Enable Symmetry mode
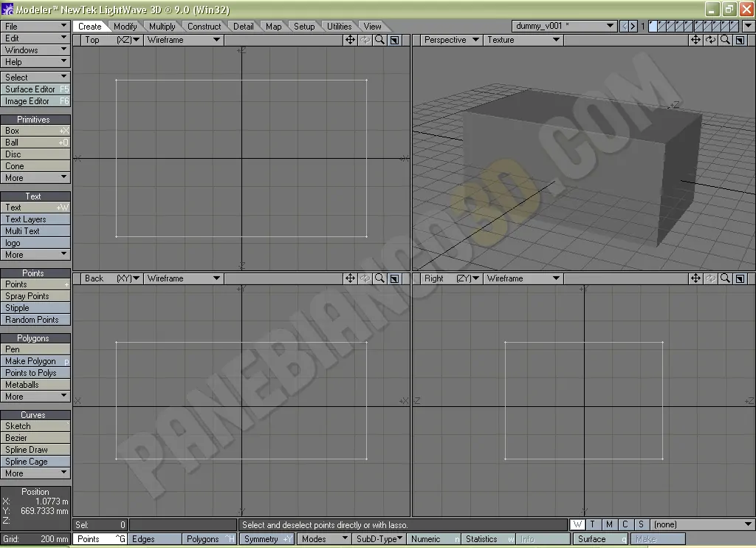This screenshot has width=756, height=548. (267, 539)
